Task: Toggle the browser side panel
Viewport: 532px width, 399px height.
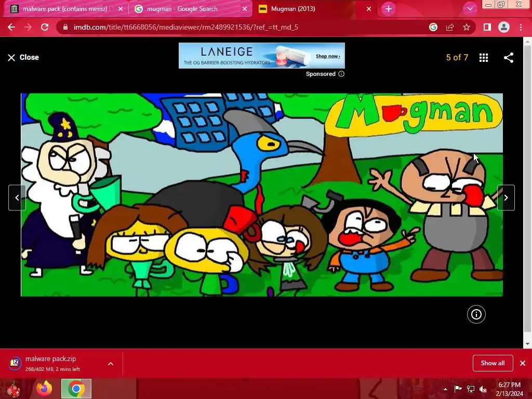Action: click(x=487, y=27)
